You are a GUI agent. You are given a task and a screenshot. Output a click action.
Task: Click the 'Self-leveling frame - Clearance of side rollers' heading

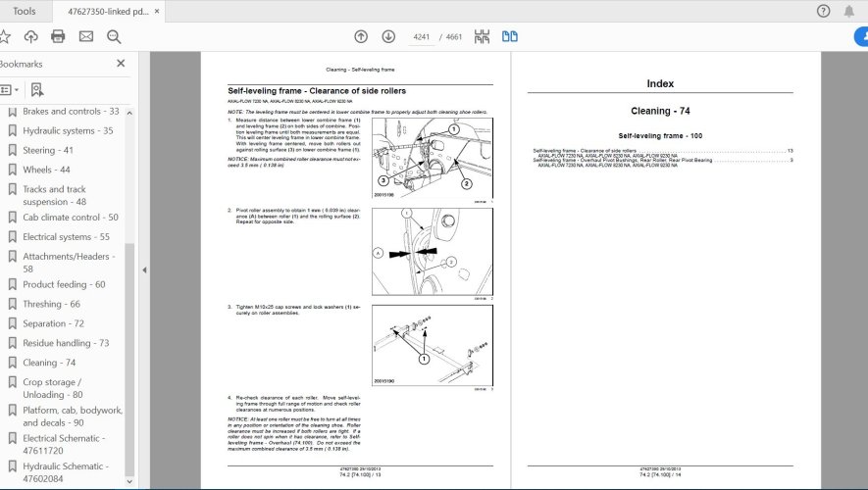point(317,91)
